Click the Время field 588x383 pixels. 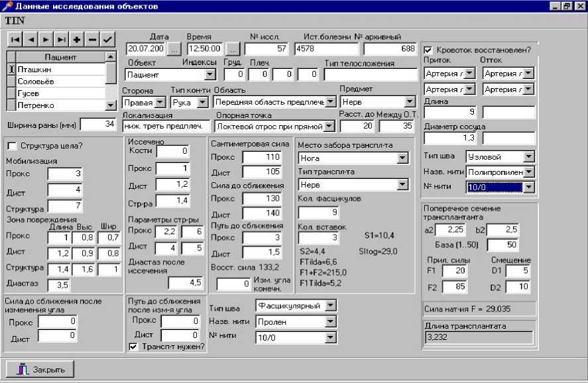click(205, 49)
